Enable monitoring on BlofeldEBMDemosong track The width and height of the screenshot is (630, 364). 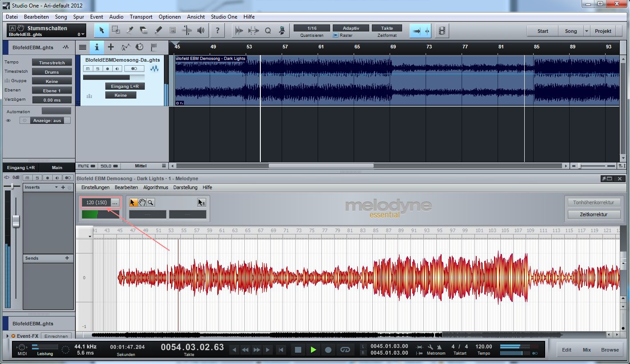pos(117,69)
